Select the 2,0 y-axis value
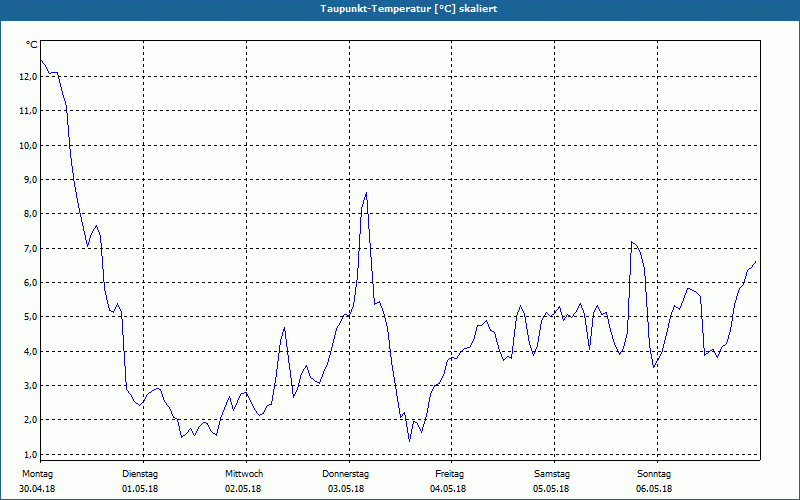 [x=30, y=420]
